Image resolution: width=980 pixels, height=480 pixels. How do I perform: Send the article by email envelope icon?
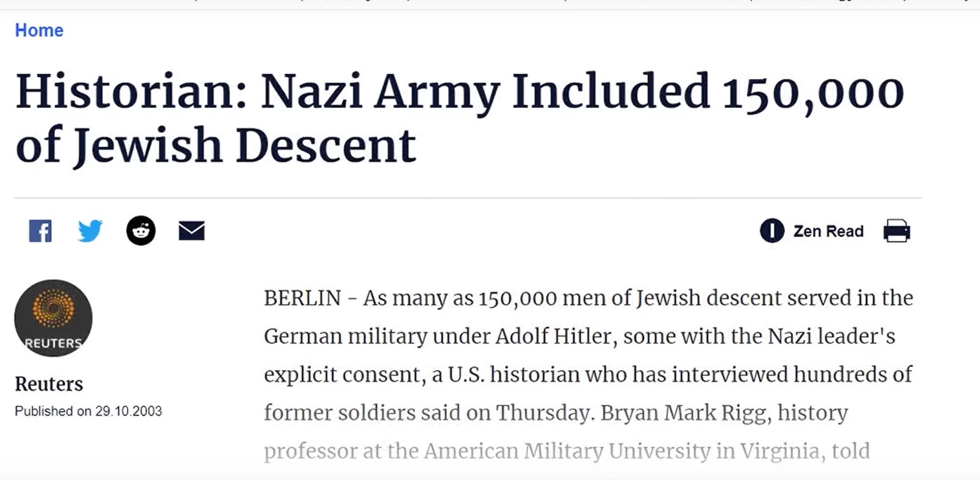click(x=191, y=231)
